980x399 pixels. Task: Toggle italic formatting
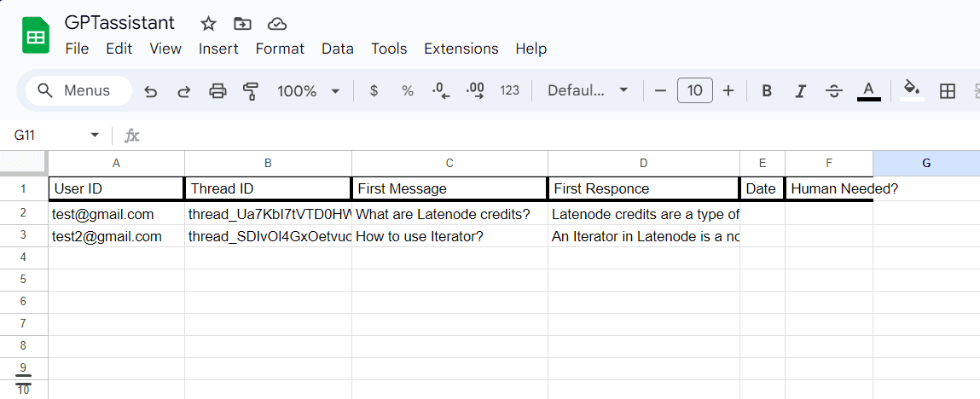[x=800, y=91]
